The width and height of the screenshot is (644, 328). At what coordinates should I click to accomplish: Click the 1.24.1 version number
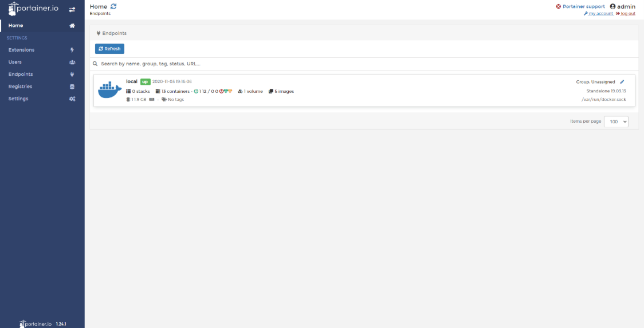61,324
